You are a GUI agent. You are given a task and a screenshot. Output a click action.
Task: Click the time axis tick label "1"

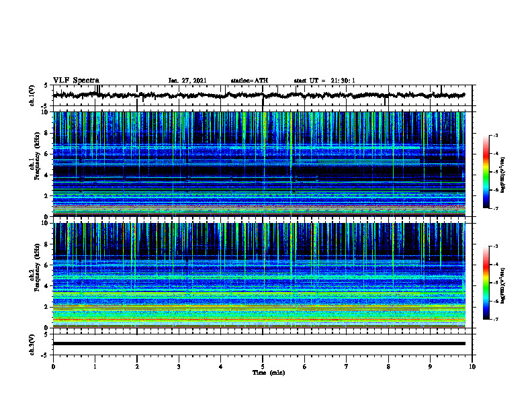[x=95, y=367]
